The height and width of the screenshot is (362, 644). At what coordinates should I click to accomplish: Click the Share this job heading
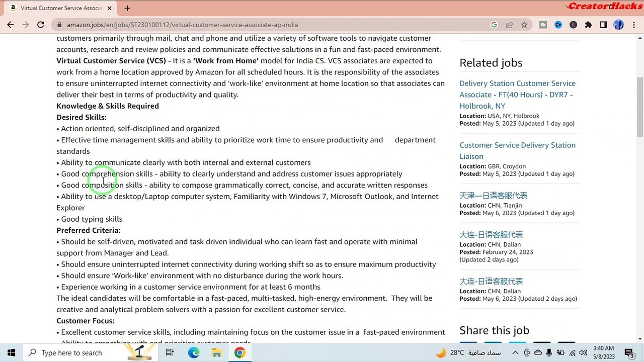(494, 330)
